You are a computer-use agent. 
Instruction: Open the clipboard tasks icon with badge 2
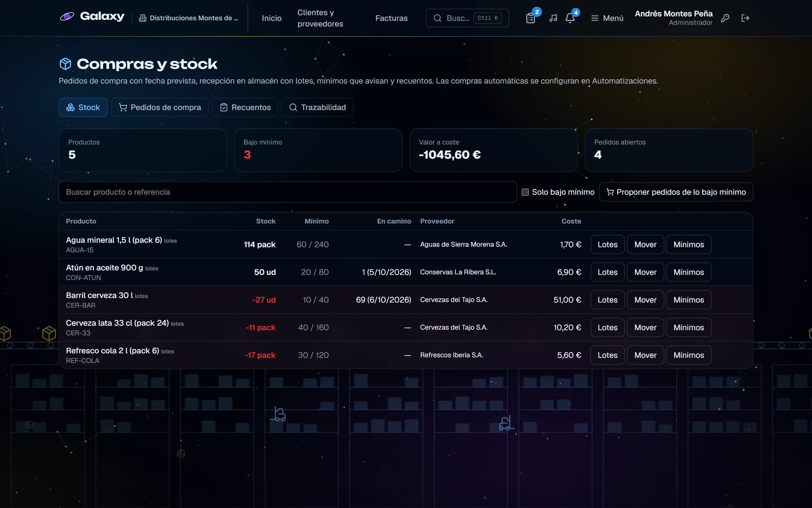click(531, 18)
